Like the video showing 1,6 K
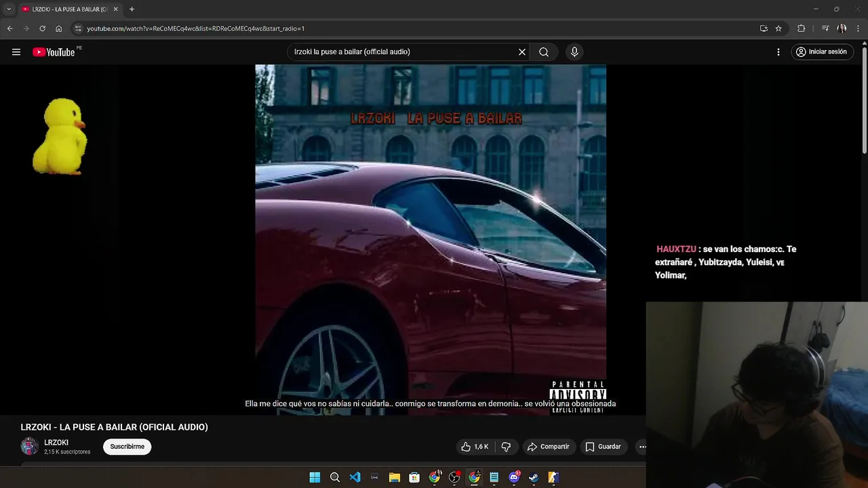Screen dimensions: 868x488 (475, 447)
